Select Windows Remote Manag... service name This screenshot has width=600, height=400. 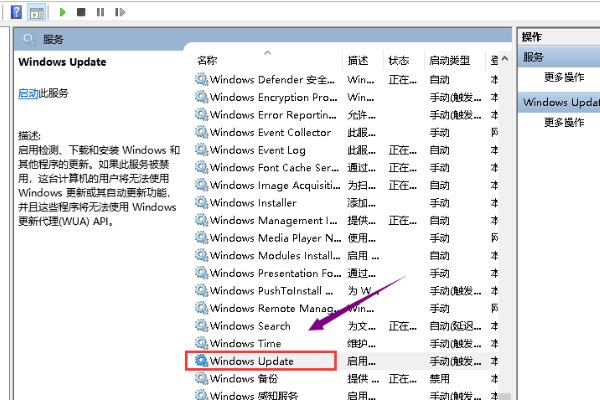pos(274,309)
